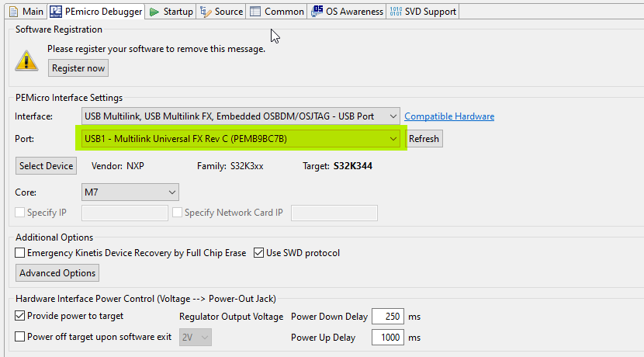Click the yellow warning triangle icon
The image size is (644, 357).
click(26, 61)
